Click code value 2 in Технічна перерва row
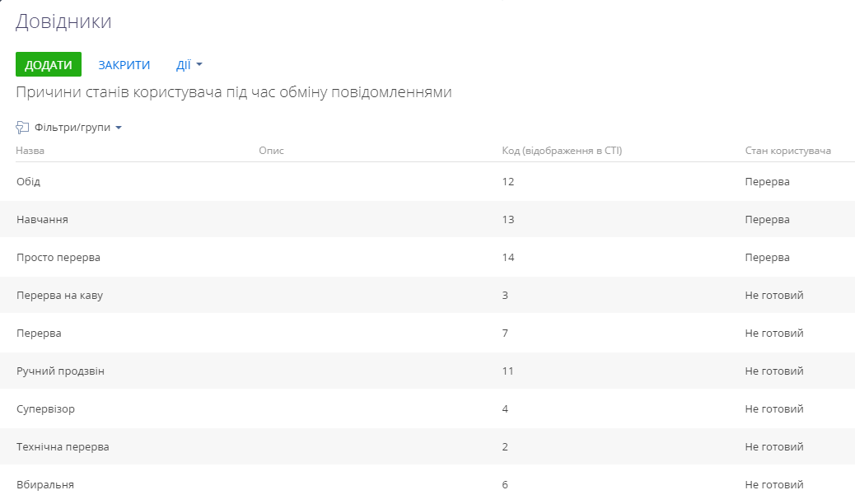The image size is (855, 504). coord(505,446)
